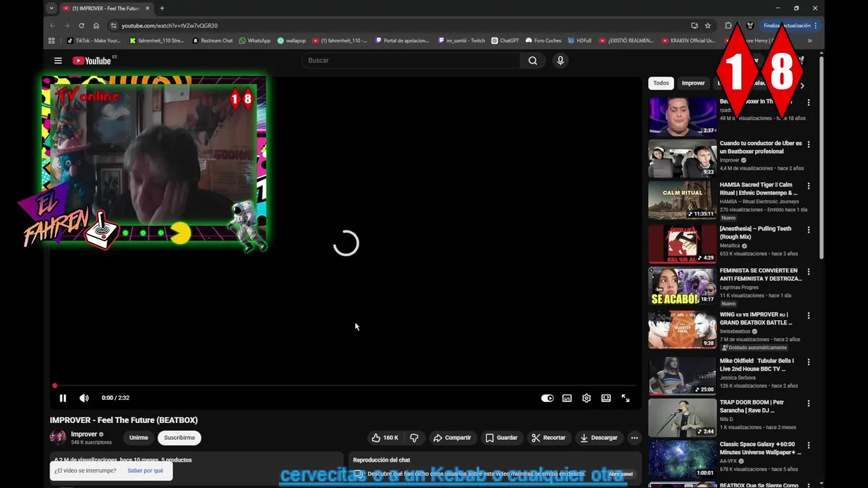Screen dimensions: 868x488
Task: Open options for WING vs IMPROVER video
Action: (808, 316)
